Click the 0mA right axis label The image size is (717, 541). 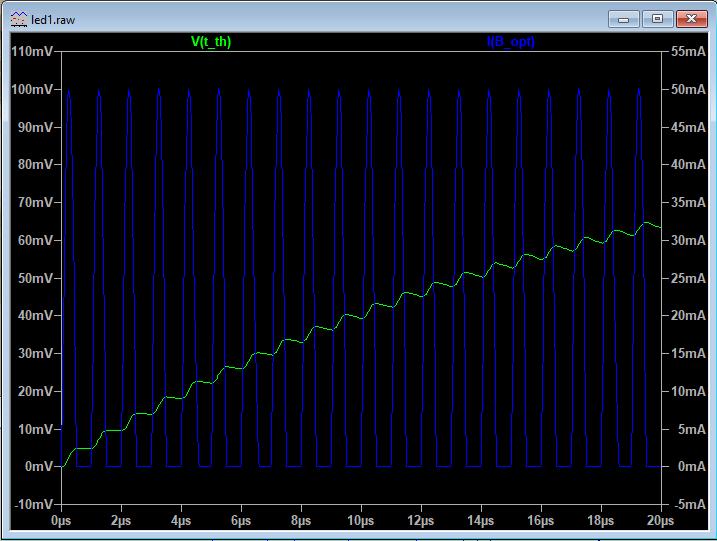692,466
